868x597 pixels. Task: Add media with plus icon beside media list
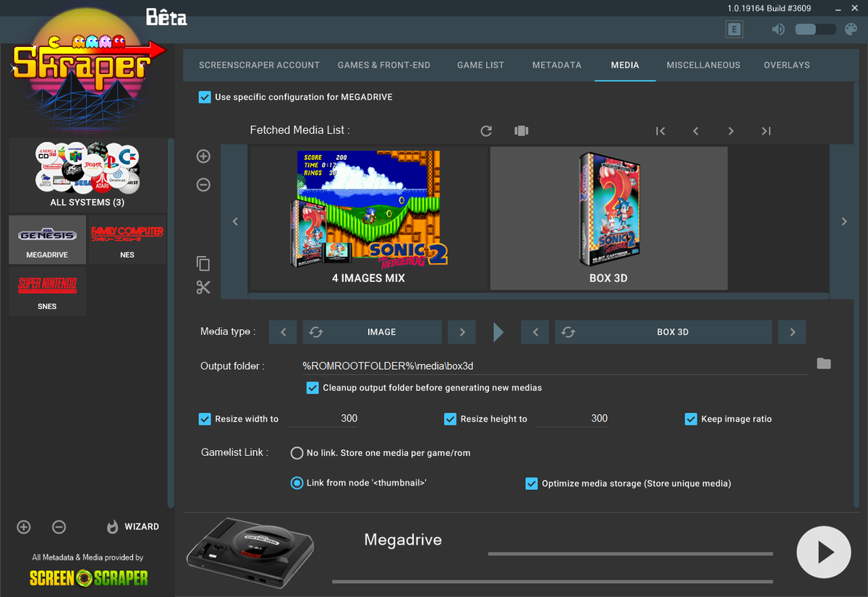tap(203, 156)
